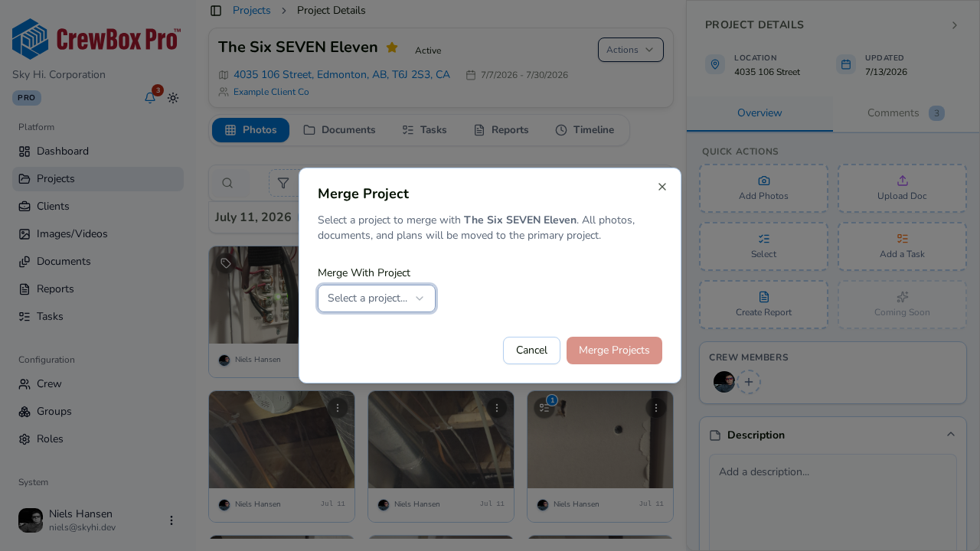Click the crew member avatar

pos(724,382)
